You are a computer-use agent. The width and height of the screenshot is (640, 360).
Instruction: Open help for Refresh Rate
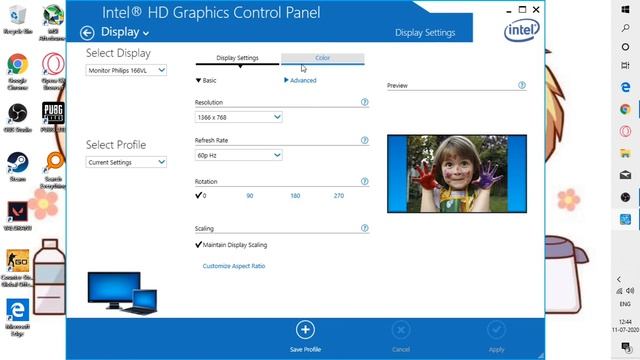(364, 140)
